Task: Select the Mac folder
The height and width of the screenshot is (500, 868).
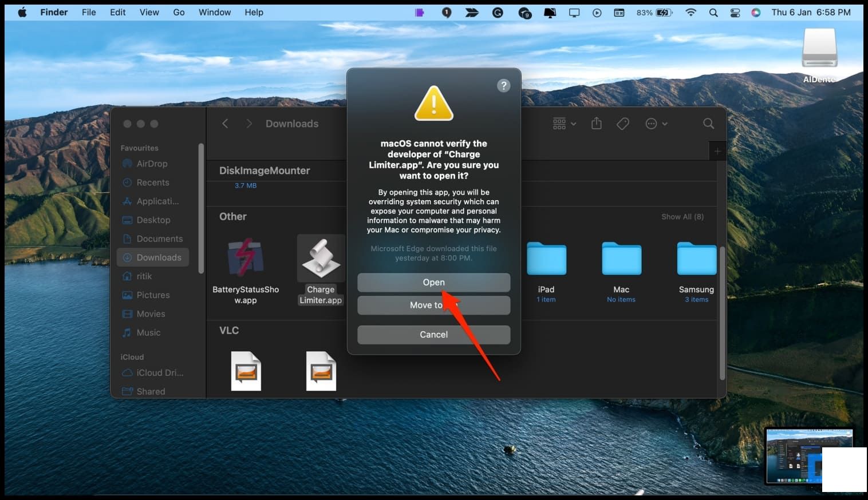Action: click(x=621, y=259)
